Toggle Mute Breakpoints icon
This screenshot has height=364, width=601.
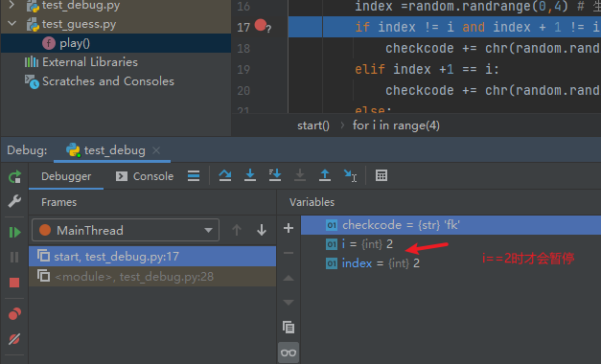click(14, 339)
